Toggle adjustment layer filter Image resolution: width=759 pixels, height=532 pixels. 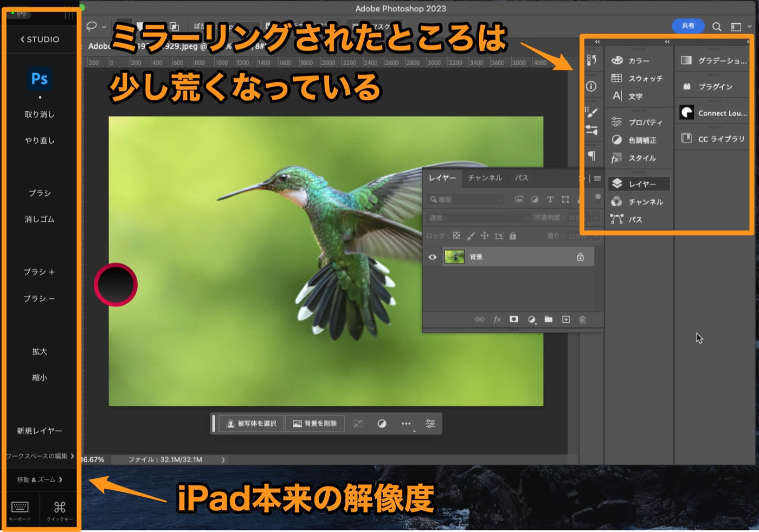point(535,200)
